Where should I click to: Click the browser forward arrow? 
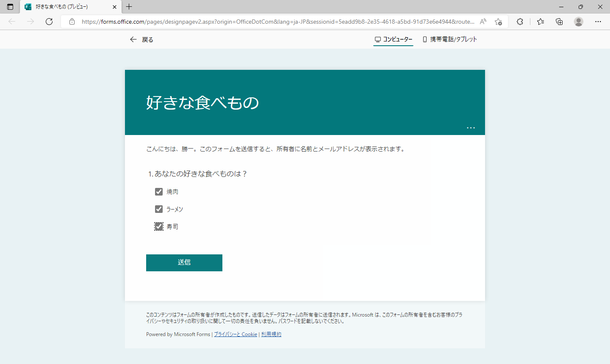30,22
